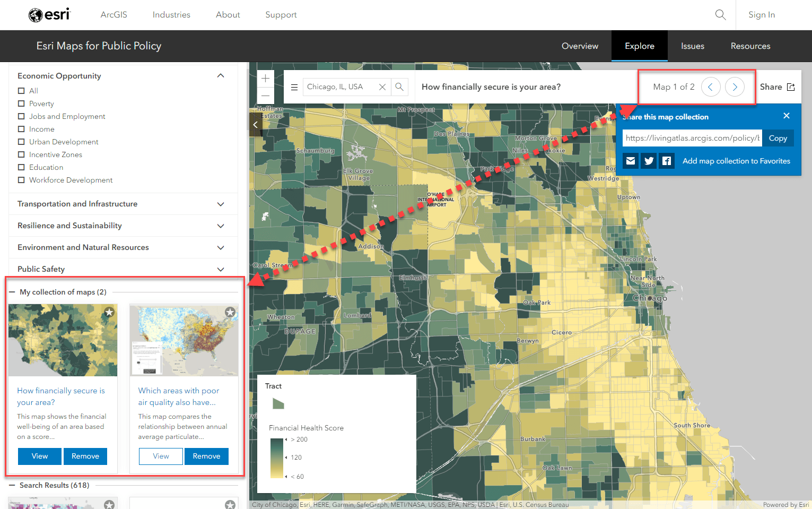The width and height of the screenshot is (812, 509).
Task: Expand Transportation and Infrastructure category
Action: click(x=221, y=204)
